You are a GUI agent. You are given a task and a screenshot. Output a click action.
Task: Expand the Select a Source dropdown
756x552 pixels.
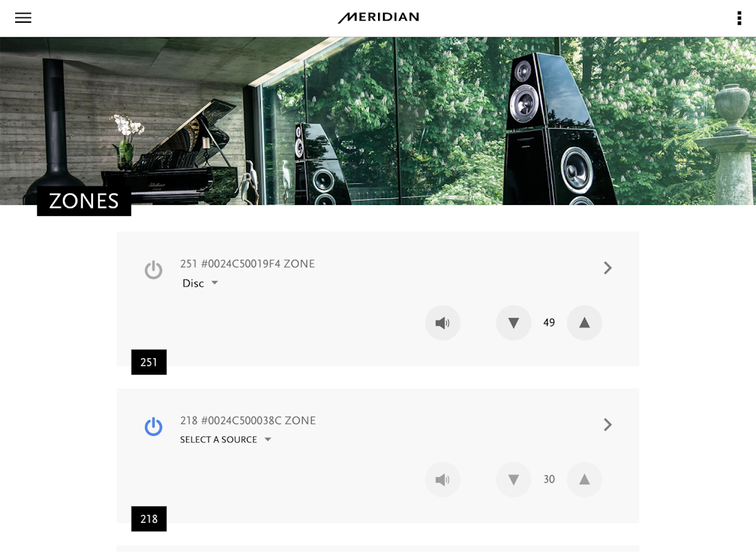226,440
